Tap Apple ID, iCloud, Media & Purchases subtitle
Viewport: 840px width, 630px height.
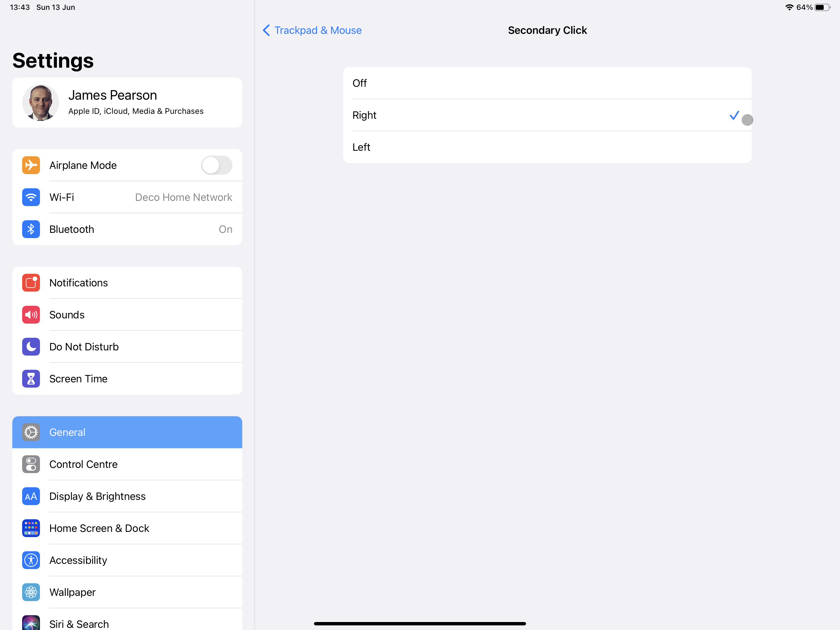click(x=136, y=111)
